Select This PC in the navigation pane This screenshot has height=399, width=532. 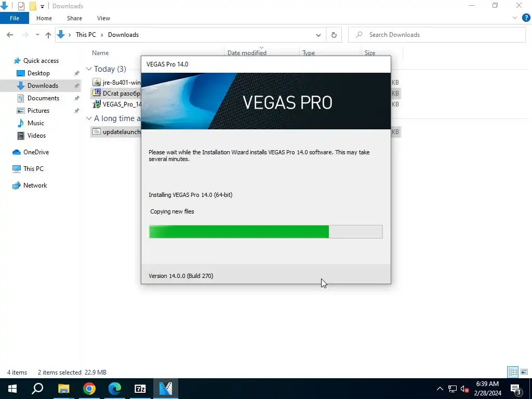tap(33, 169)
